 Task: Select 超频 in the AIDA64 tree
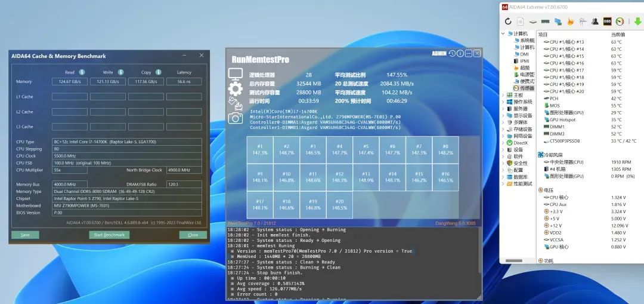click(522, 67)
